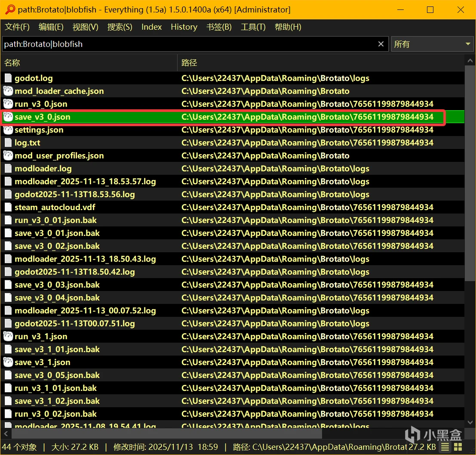Clear the search query with the X button

(381, 44)
